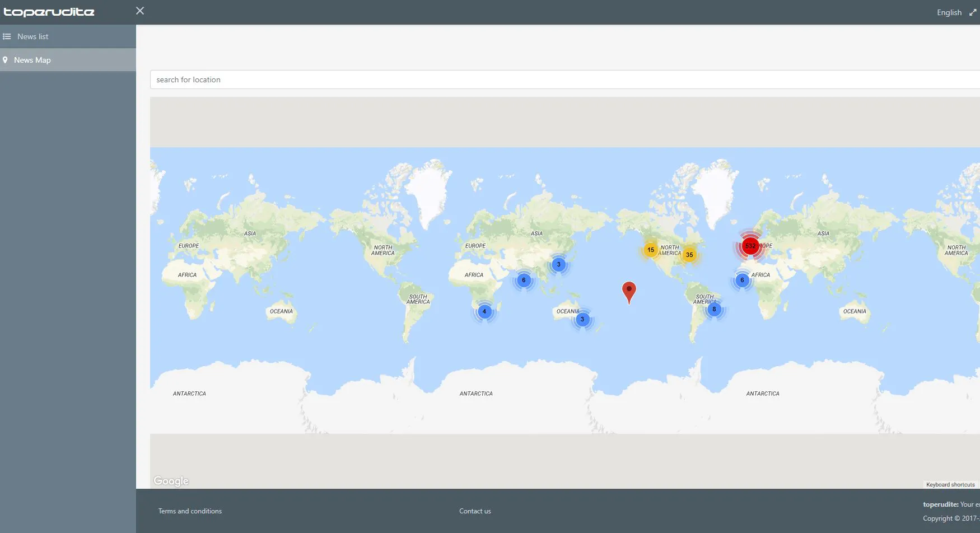980x533 pixels.
Task: Open the Contact us link
Action: [x=475, y=511]
